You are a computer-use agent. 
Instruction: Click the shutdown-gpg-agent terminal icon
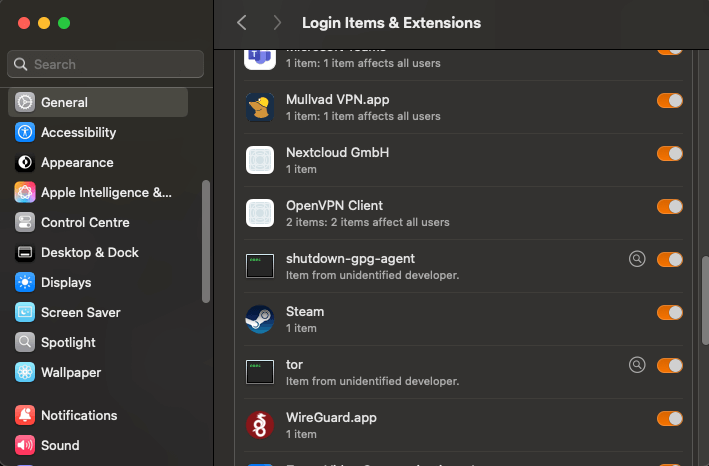point(260,266)
